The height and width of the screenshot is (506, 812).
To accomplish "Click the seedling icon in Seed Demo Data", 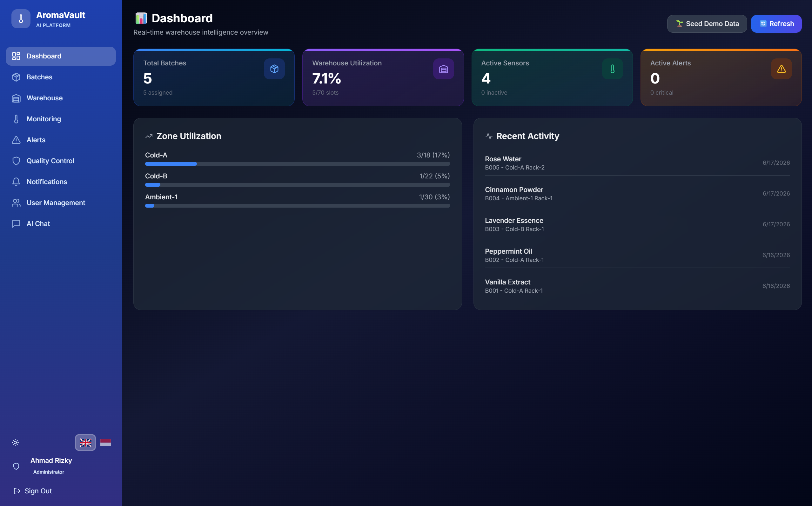I will [x=680, y=24].
